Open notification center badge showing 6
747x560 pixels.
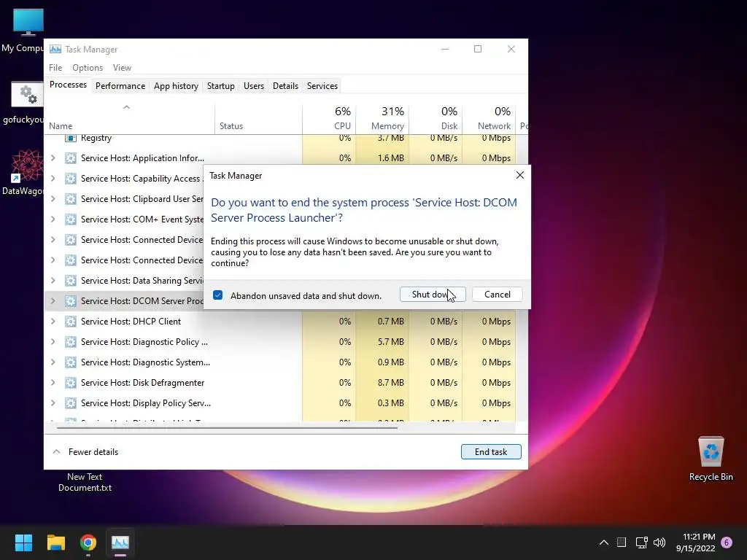(727, 542)
